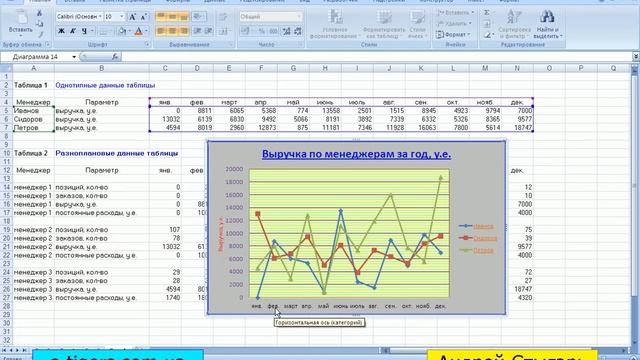The height and width of the screenshot is (360, 640).
Task: Open the Общий number format dropdown
Action: (x=300, y=17)
